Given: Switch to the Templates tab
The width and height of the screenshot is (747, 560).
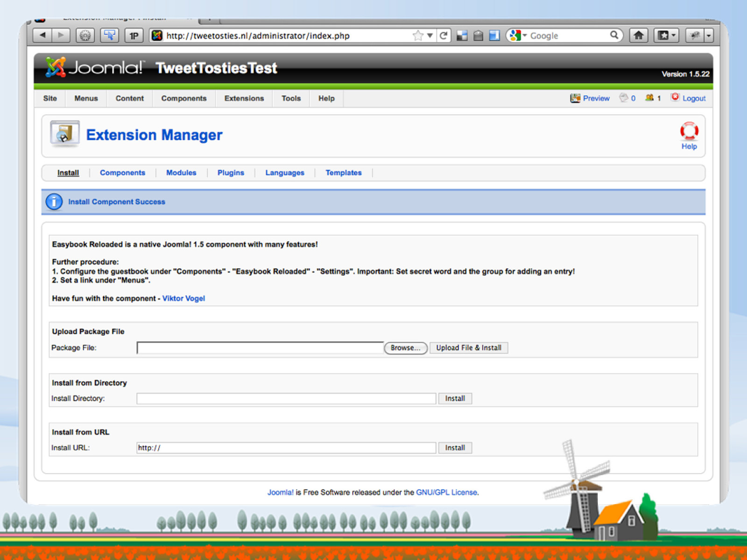Looking at the screenshot, I should (344, 173).
